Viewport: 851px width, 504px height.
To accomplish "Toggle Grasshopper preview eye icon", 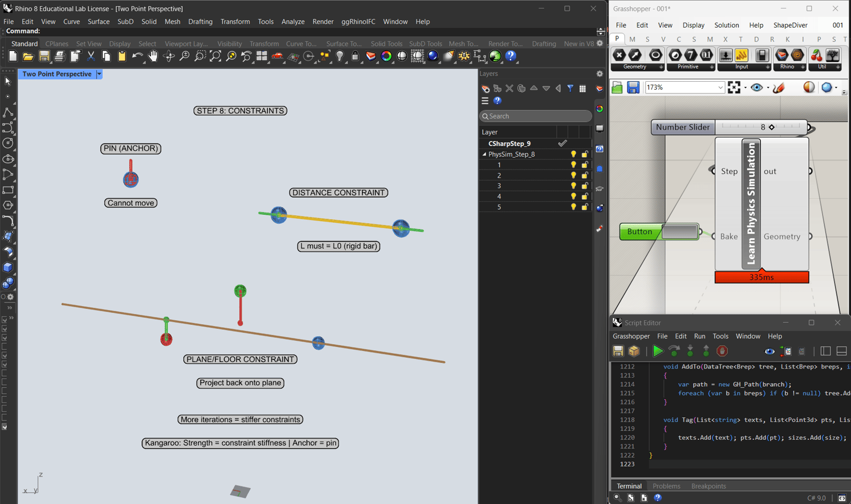I will [x=756, y=87].
